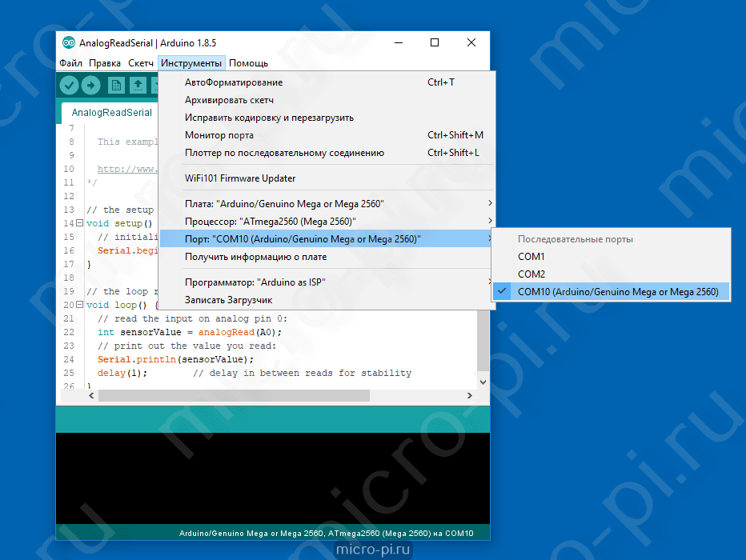Choose the COM1 serial port
Screen dimensions: 746x560
[x=531, y=257]
